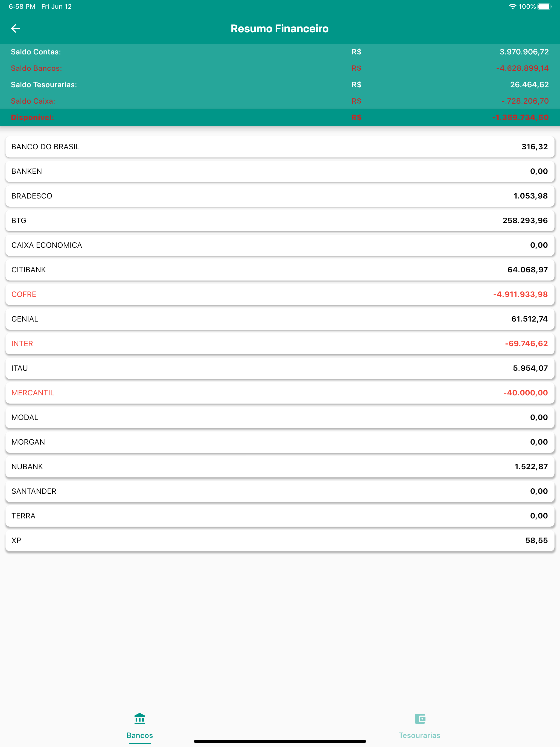Open the TERRA bank name

(23, 516)
